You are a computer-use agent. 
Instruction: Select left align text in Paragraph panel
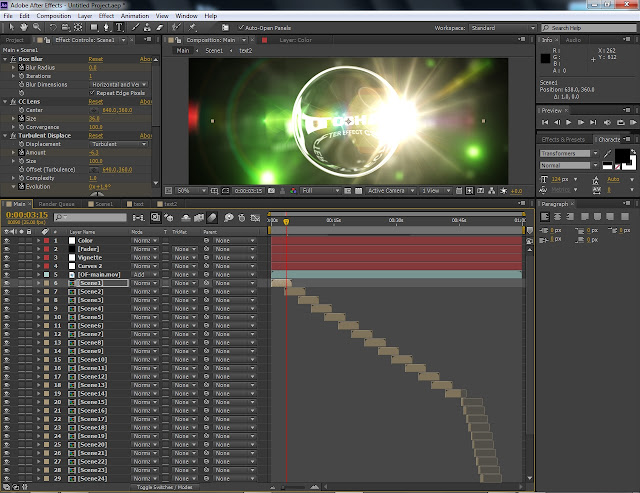pos(545,217)
